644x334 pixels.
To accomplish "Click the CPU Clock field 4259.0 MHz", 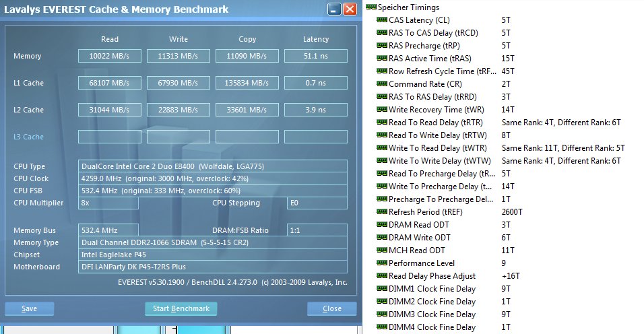I will [213, 178].
